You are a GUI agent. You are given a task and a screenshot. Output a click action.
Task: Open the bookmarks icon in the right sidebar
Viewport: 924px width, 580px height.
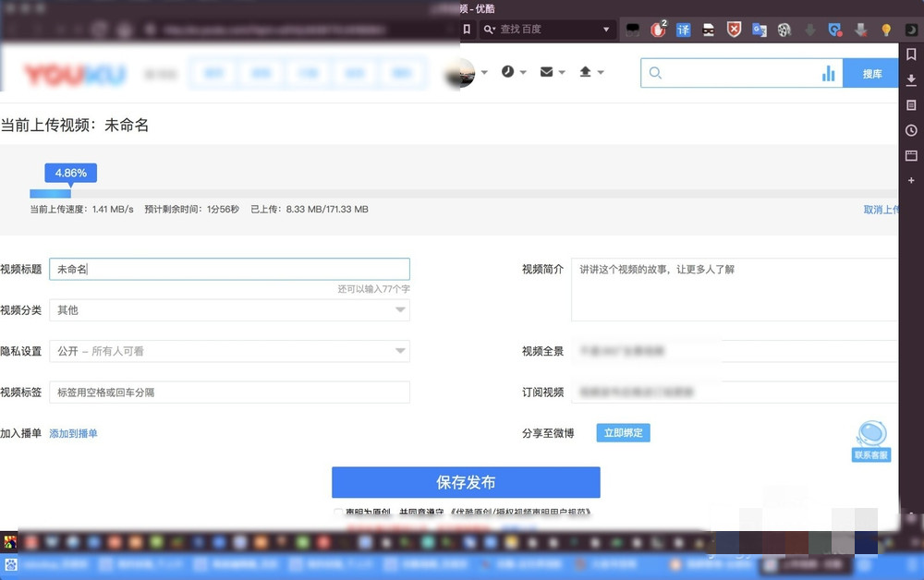pyautogui.click(x=912, y=54)
